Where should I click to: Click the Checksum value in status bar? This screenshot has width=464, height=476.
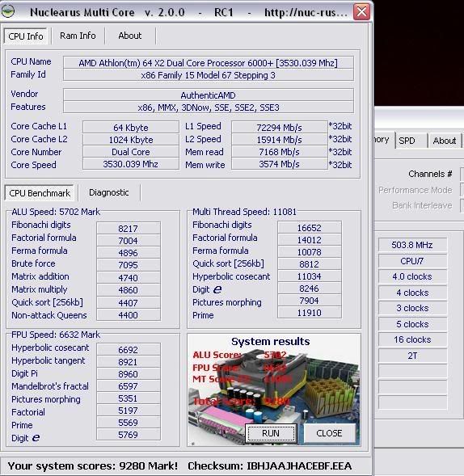click(299, 465)
